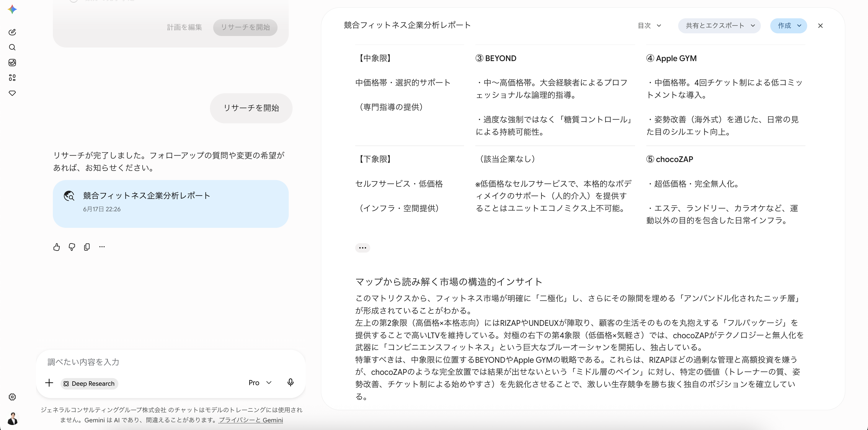The height and width of the screenshot is (430, 868).
Task: Open the Pro model selector dropdown
Action: click(260, 382)
